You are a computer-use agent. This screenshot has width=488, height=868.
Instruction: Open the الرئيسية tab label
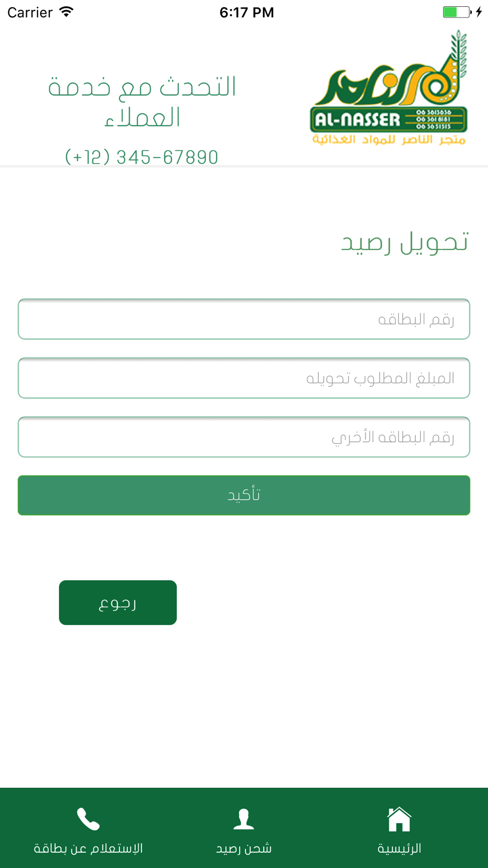pos(399,848)
